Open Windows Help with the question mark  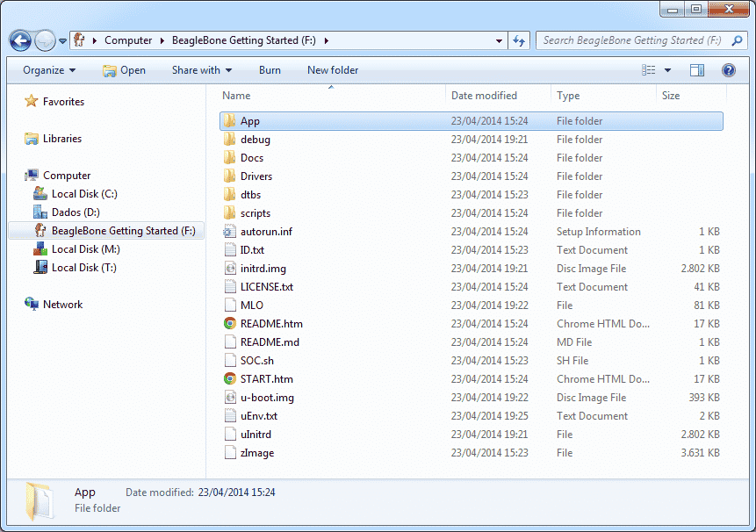729,70
